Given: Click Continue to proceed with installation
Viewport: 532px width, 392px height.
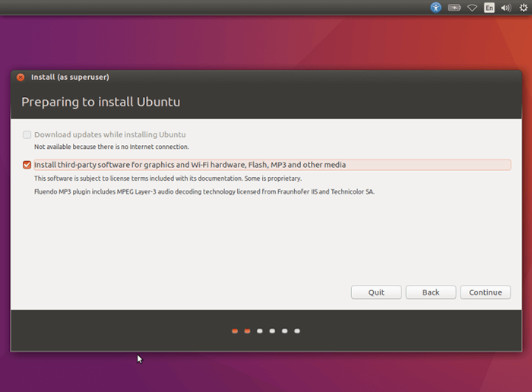Looking at the screenshot, I should point(485,292).
